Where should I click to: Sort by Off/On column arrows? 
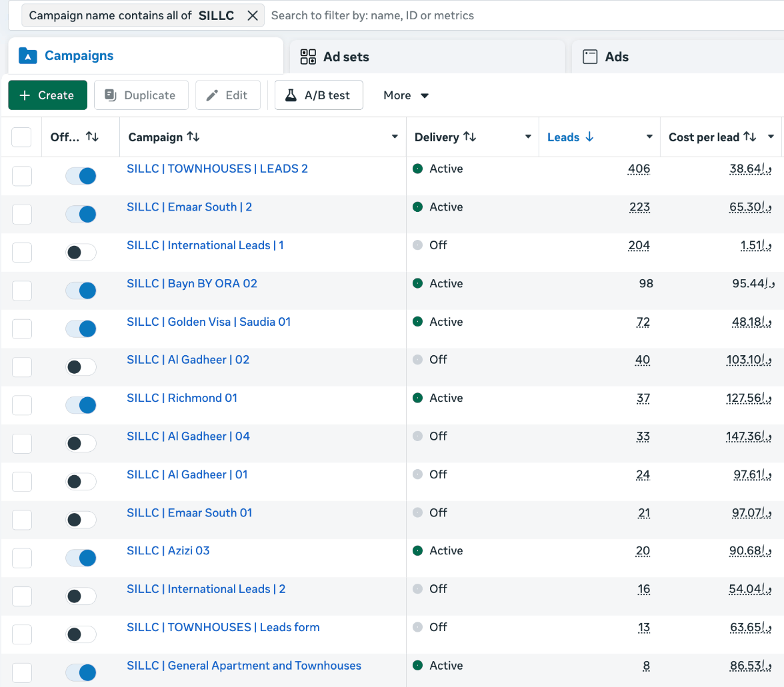[x=92, y=137]
